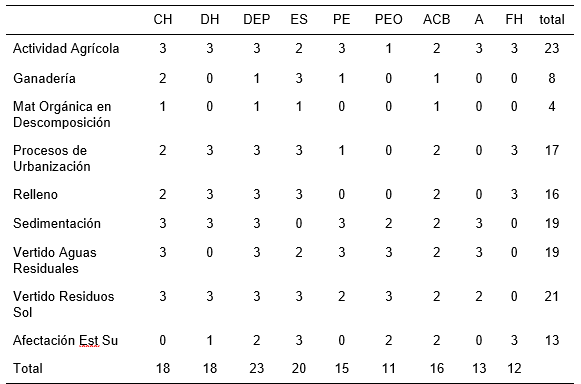The width and height of the screenshot is (581, 384).
Task: Click the FH column header
Action: 514,19
